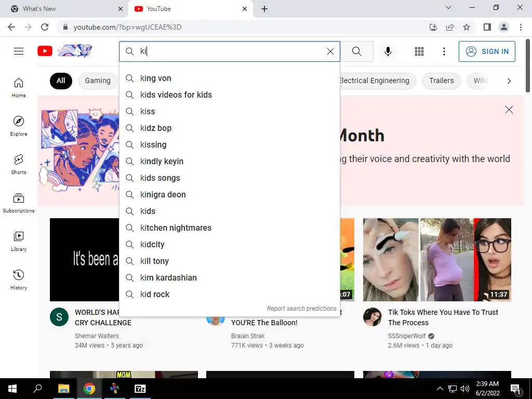Open a new browser tab
The height and width of the screenshot is (399, 532).
pyautogui.click(x=264, y=9)
